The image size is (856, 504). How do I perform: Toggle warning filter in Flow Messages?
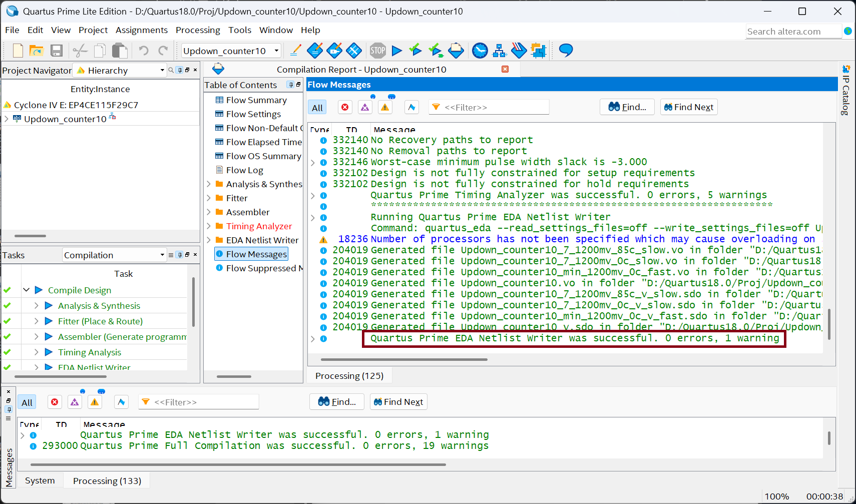click(385, 107)
